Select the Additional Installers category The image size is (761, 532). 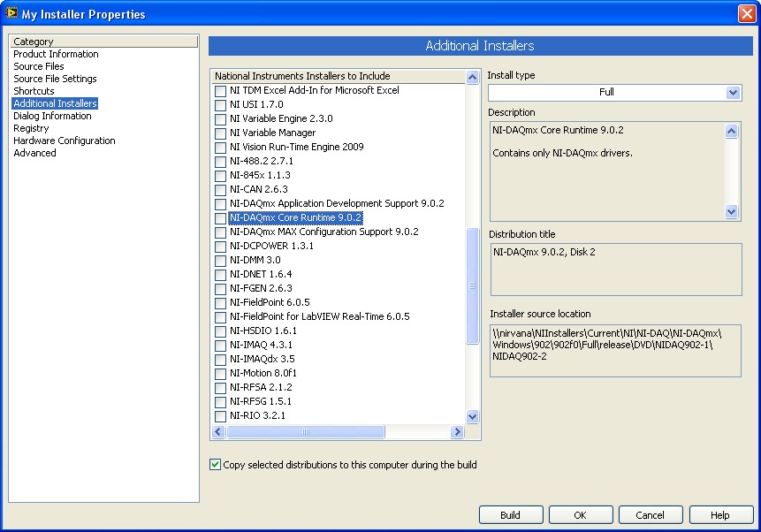55,103
